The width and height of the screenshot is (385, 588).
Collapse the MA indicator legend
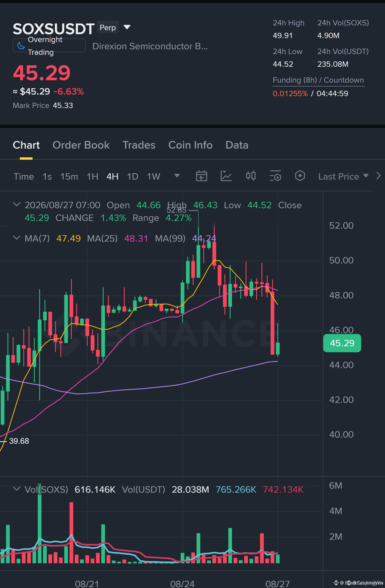(x=16, y=238)
